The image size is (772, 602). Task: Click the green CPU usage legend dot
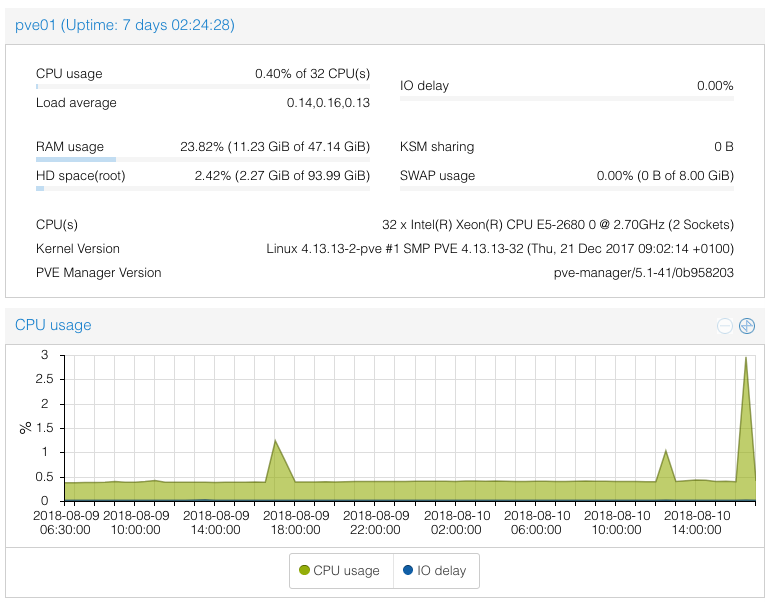[304, 571]
